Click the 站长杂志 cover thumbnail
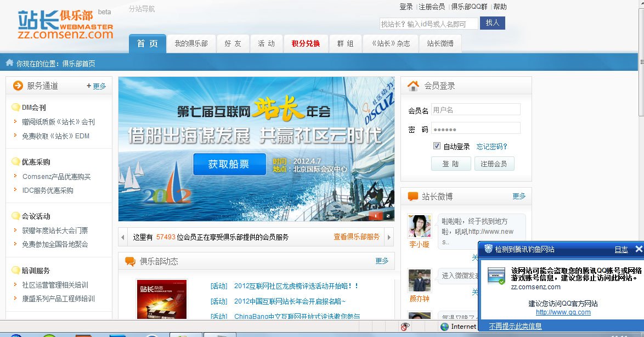 (162, 299)
